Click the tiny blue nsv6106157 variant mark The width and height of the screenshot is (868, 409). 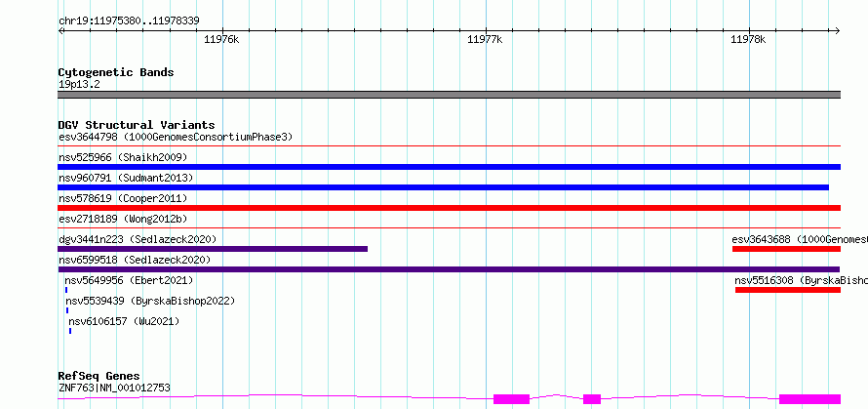pyautogui.click(x=70, y=331)
